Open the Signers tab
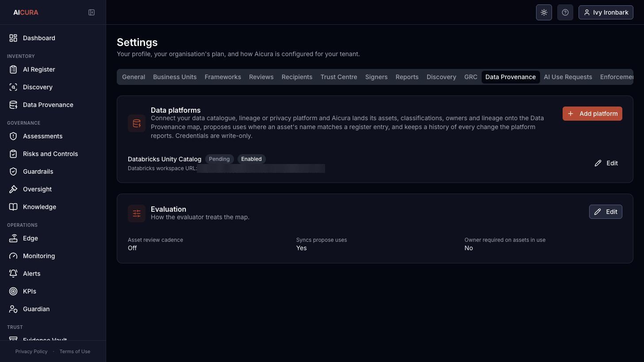The height and width of the screenshot is (362, 644). [x=376, y=77]
